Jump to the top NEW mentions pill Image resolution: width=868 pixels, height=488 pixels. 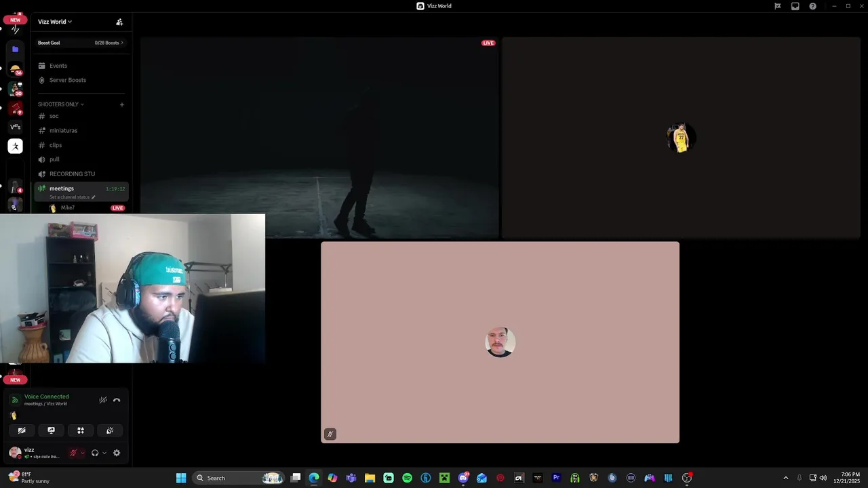point(15,20)
